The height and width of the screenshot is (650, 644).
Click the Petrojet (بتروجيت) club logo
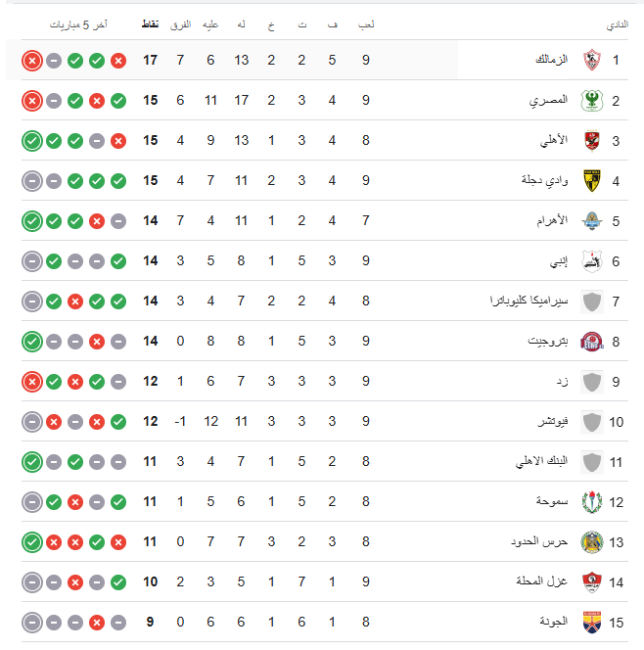click(591, 342)
